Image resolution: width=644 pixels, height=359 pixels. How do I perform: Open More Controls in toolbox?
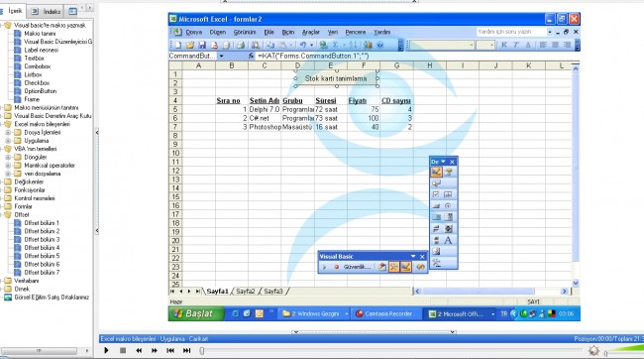tap(436, 263)
